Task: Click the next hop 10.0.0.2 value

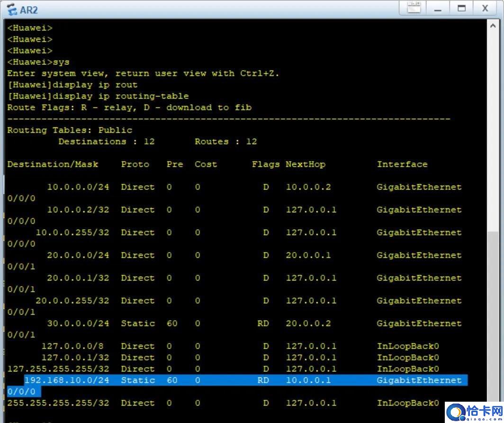Action: point(308,187)
